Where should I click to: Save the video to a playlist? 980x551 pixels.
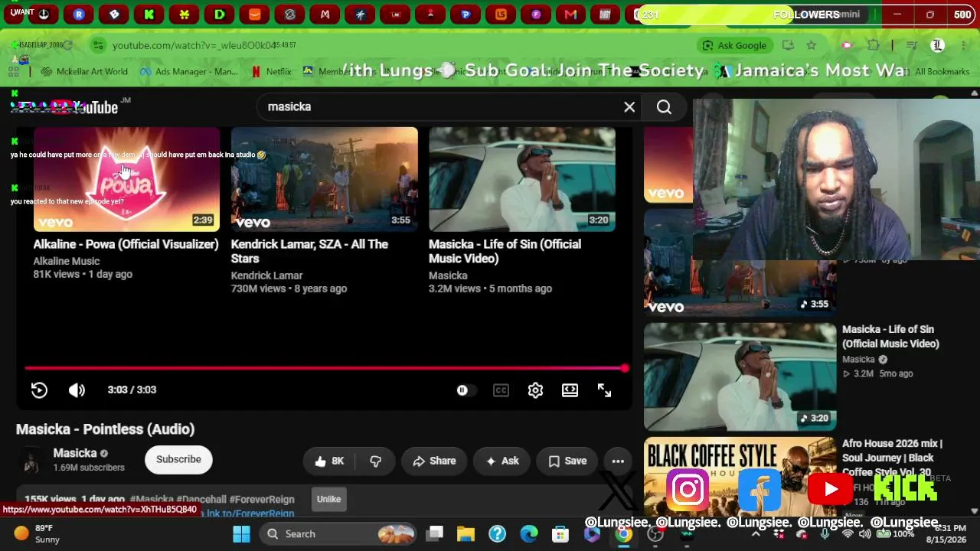point(567,461)
